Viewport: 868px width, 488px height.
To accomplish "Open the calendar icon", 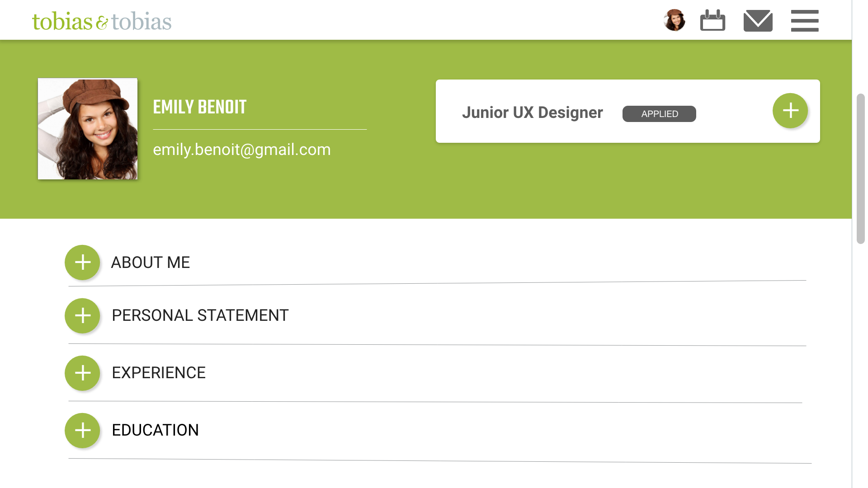I will [x=712, y=21].
